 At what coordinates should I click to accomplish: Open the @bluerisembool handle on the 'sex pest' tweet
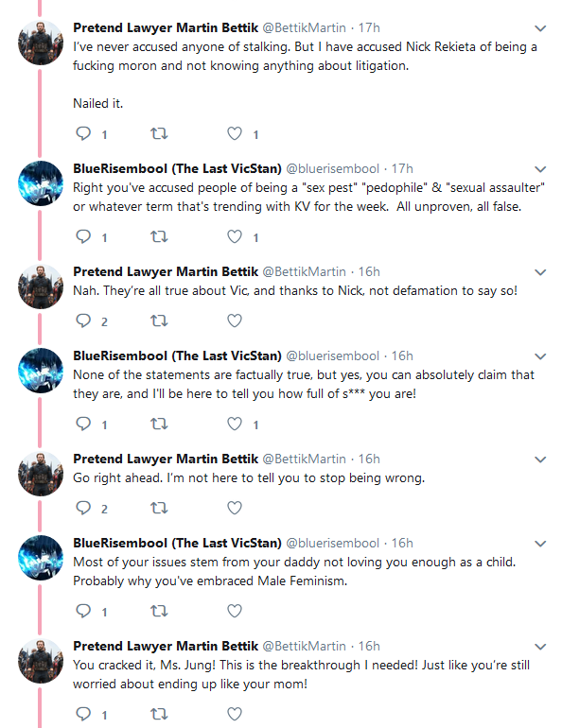pyautogui.click(x=332, y=168)
